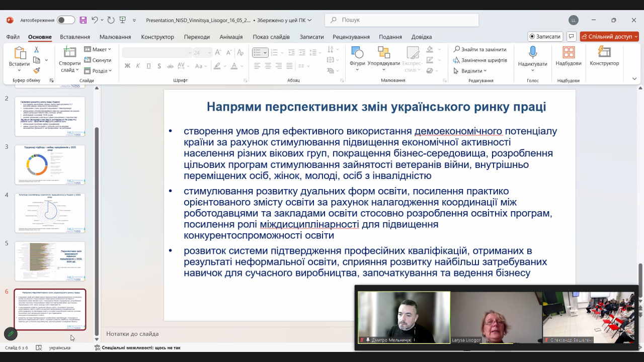
Task: Click the Copy icon in clipboard group
Action: coord(36,60)
